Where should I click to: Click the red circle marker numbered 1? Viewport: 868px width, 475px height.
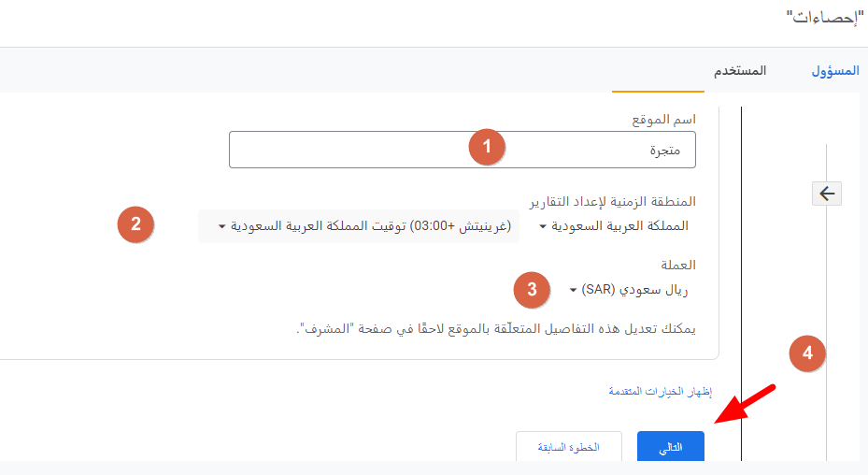click(487, 147)
